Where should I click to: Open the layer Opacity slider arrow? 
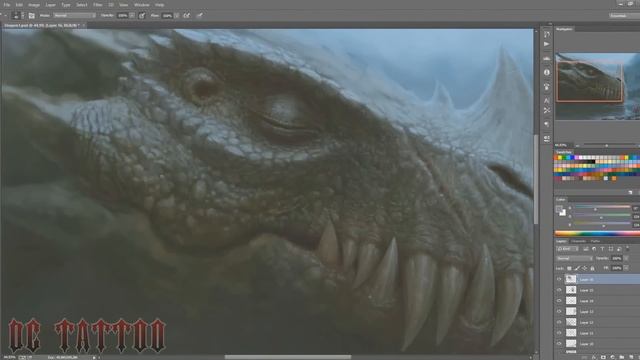point(626,258)
